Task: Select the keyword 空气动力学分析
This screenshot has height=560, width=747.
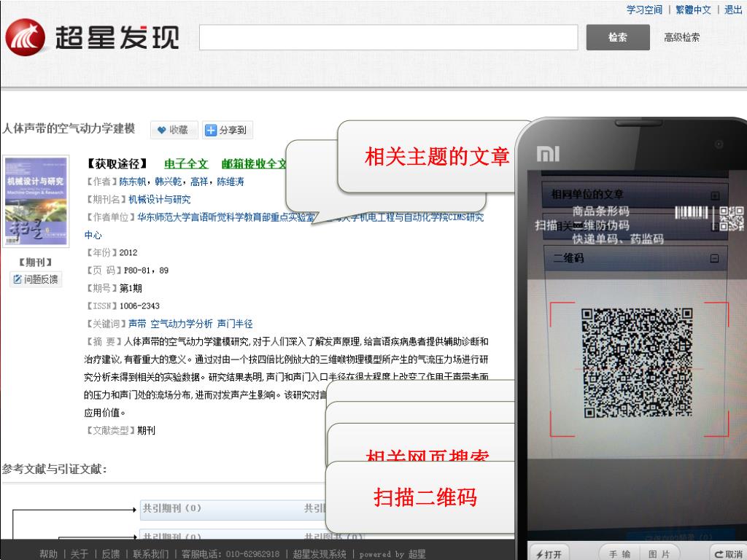Action: (x=182, y=324)
